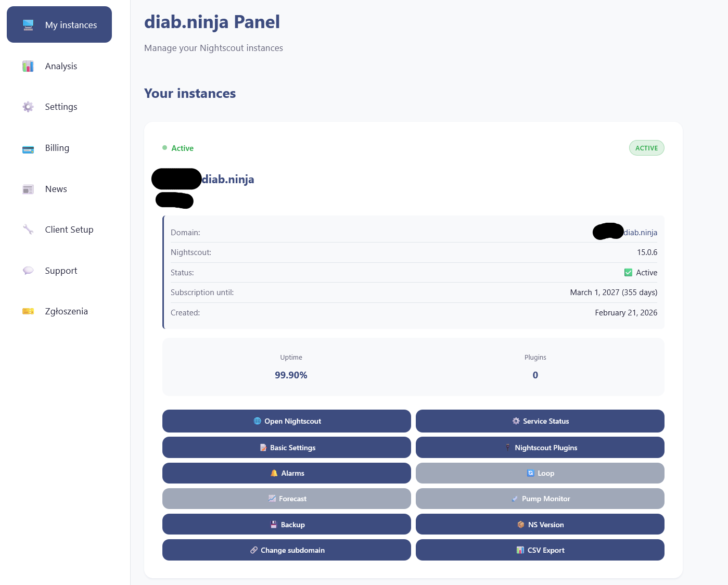Click the chart icon on Forecast button
The width and height of the screenshot is (728, 585).
click(272, 499)
